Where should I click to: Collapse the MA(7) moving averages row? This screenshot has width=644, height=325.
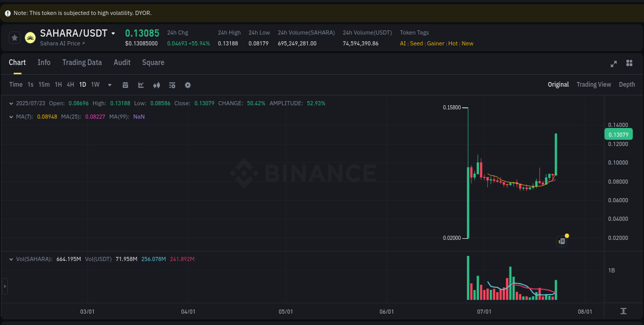pyautogui.click(x=11, y=117)
